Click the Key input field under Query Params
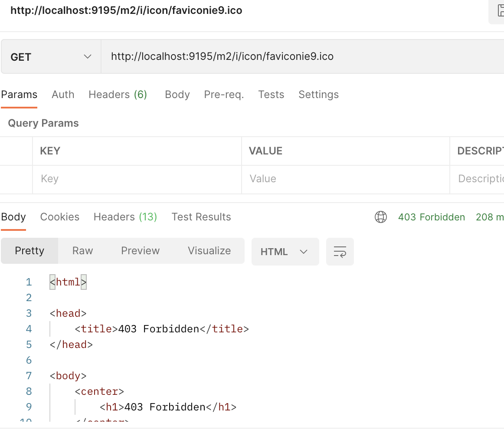Screen dimensions: 504x433 click(137, 179)
